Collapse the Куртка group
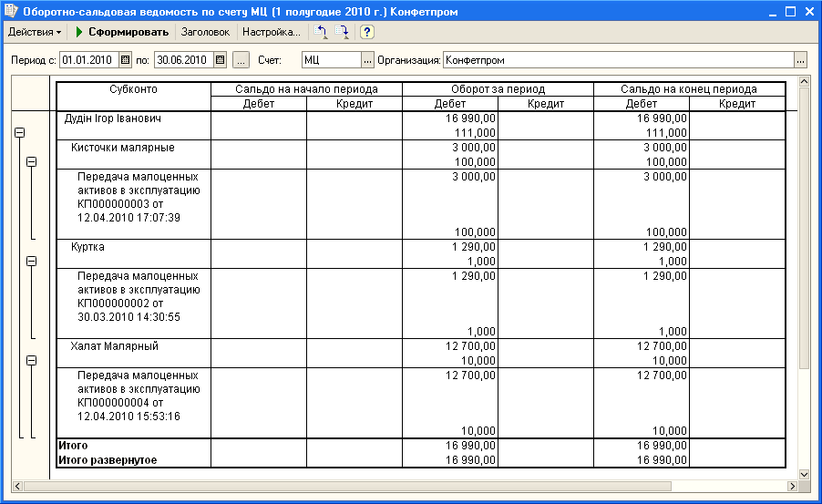Viewport: 822px width, 504px height. [x=32, y=262]
